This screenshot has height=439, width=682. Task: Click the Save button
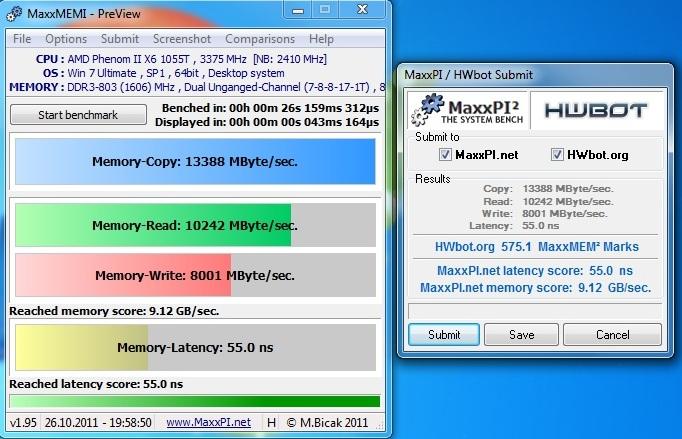coord(522,335)
